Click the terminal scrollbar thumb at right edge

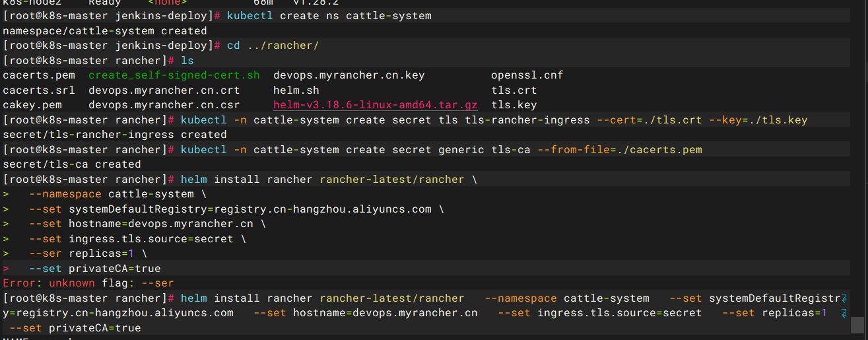[857, 324]
